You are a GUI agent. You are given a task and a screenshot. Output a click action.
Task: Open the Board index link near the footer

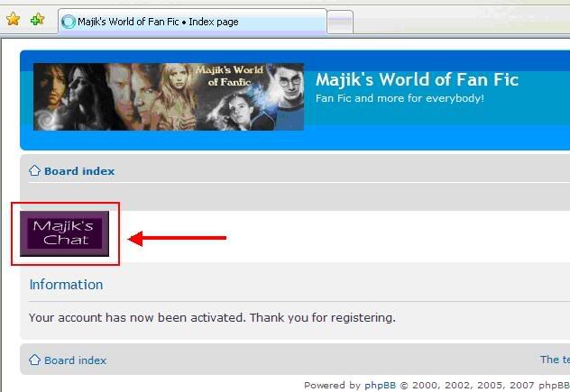tap(75, 360)
